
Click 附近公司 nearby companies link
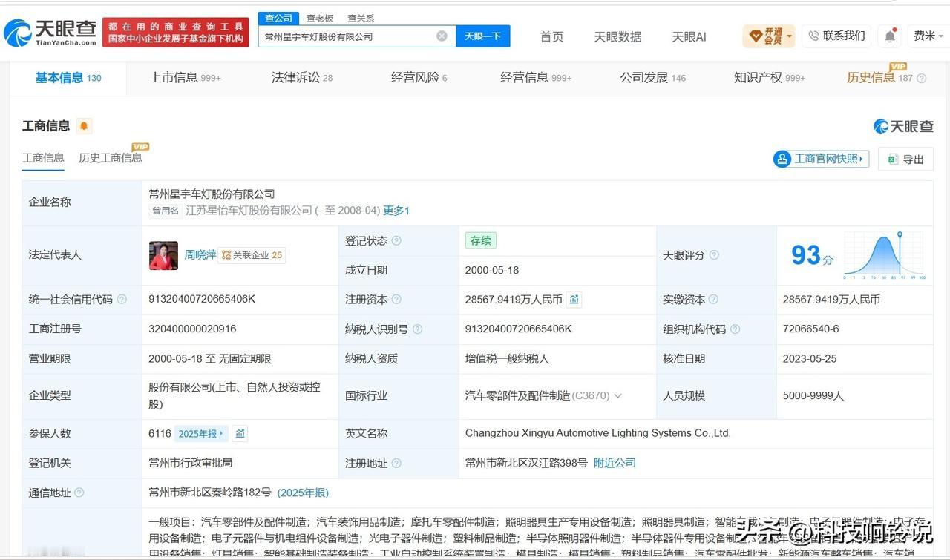[615, 463]
